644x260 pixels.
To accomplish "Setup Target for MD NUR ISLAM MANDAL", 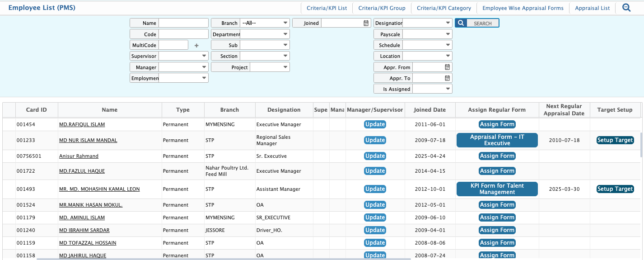I will pos(615,140).
